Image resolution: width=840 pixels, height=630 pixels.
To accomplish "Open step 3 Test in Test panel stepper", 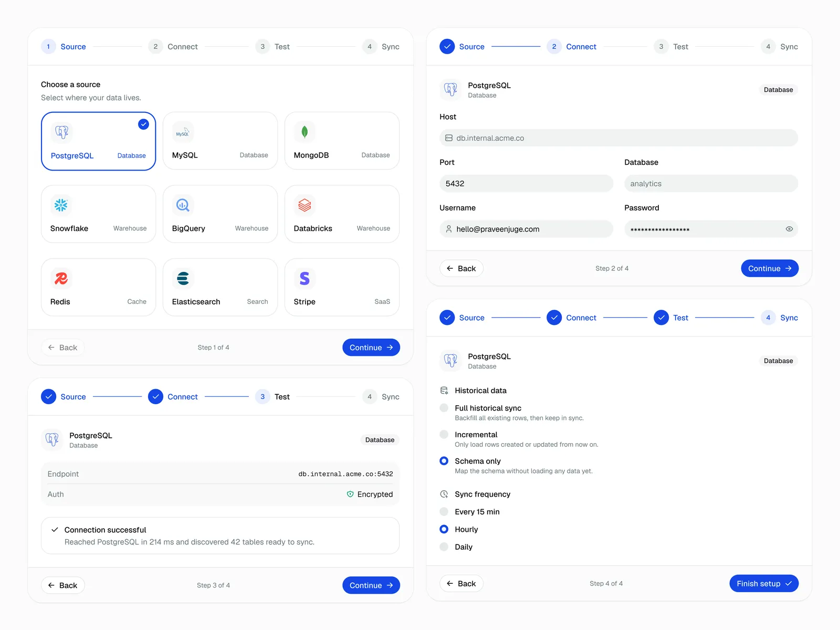I will pyautogui.click(x=272, y=397).
